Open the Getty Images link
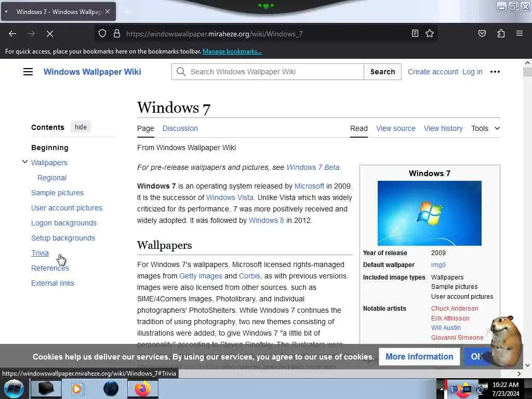Screen dimensions: 532x399 201,276
